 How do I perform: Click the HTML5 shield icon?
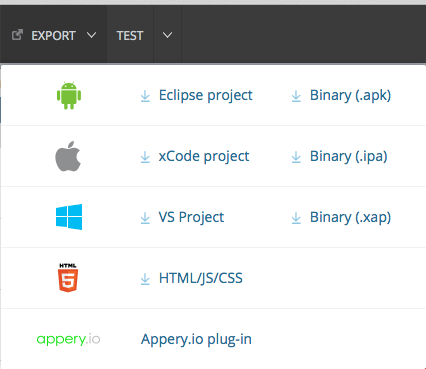click(x=68, y=278)
